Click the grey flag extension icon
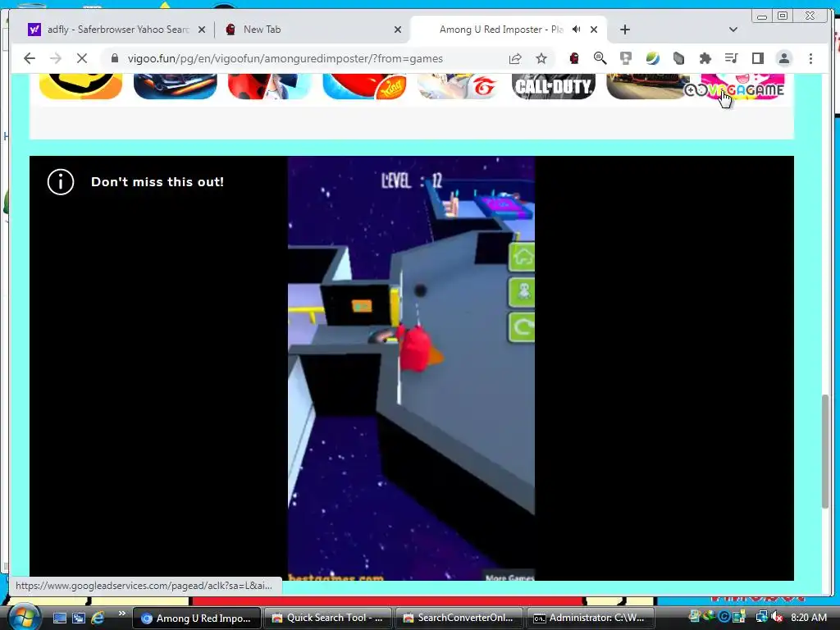Image resolution: width=840 pixels, height=630 pixels. [x=626, y=58]
